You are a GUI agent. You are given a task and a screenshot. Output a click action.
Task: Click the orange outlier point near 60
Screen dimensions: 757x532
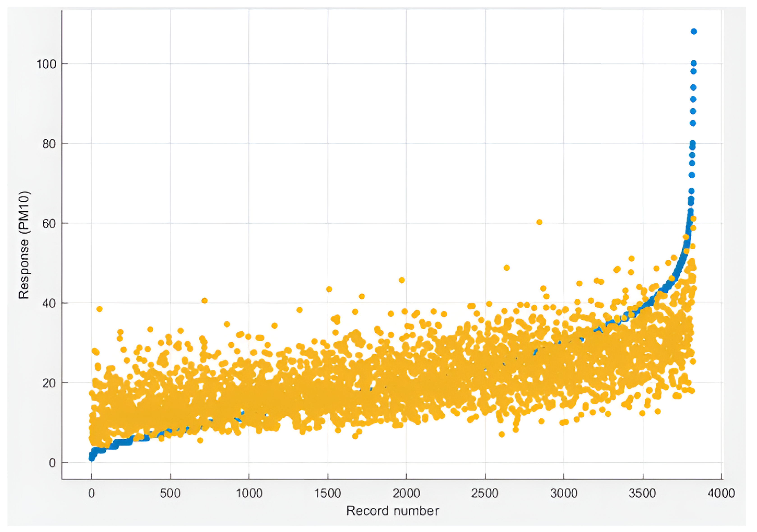[x=539, y=222]
